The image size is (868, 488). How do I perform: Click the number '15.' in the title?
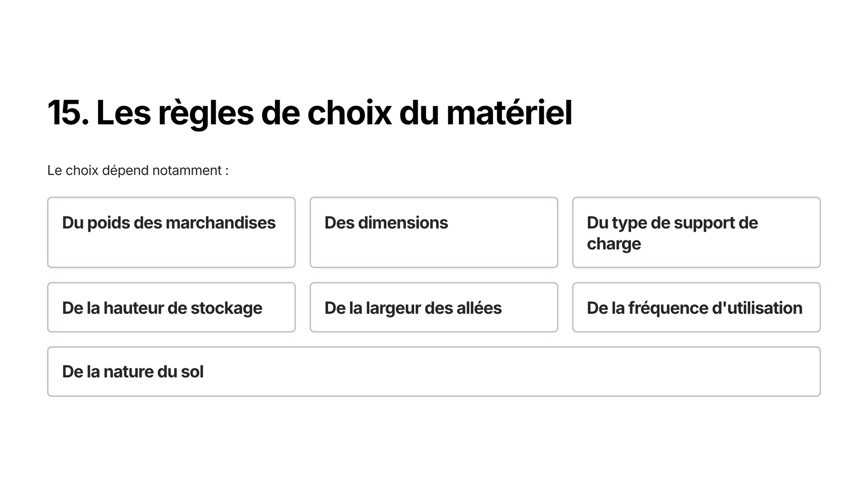(x=68, y=113)
